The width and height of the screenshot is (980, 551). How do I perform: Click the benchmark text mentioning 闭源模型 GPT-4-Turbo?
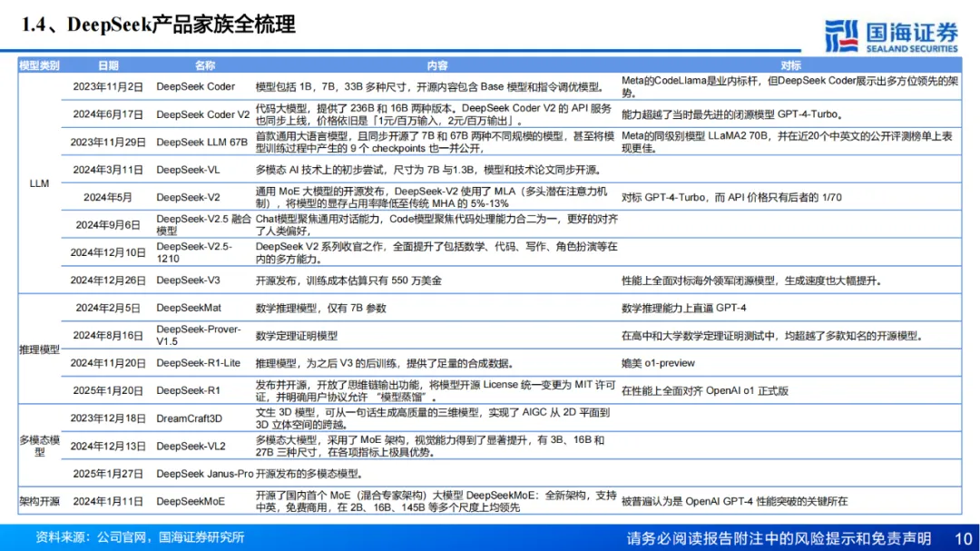click(x=734, y=114)
